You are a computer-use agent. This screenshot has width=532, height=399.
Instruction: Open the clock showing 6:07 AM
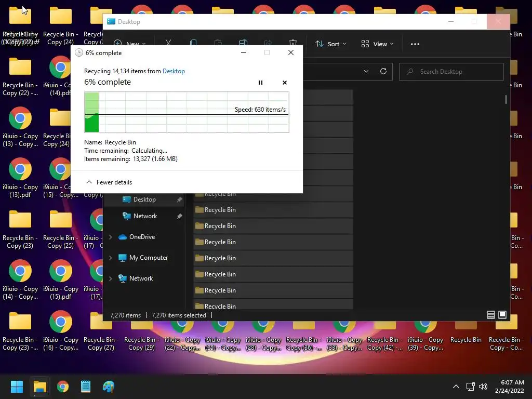(x=509, y=387)
